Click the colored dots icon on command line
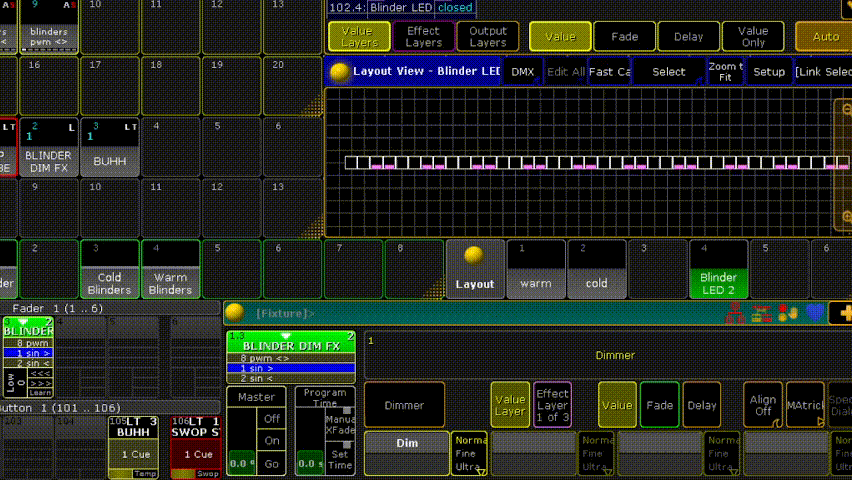 [x=788, y=314]
